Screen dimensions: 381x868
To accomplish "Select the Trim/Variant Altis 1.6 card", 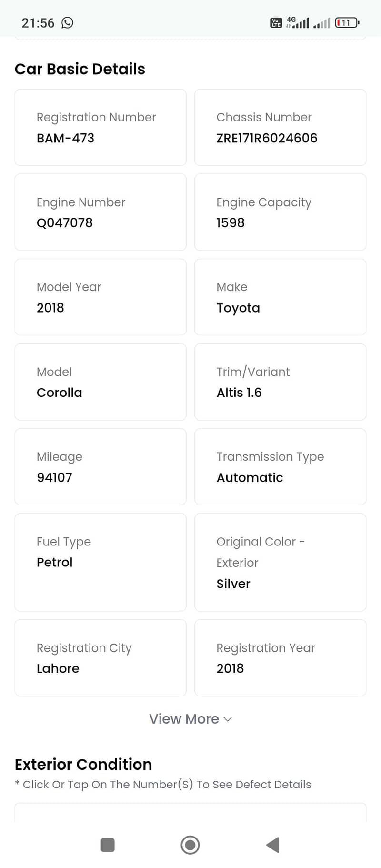I will [x=280, y=382].
